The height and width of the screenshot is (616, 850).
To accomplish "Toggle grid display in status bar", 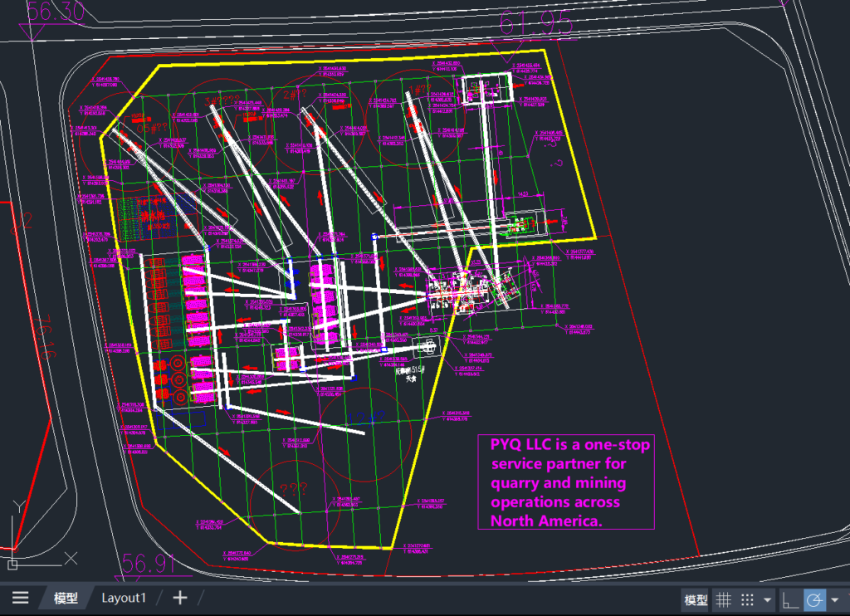I will (724, 599).
